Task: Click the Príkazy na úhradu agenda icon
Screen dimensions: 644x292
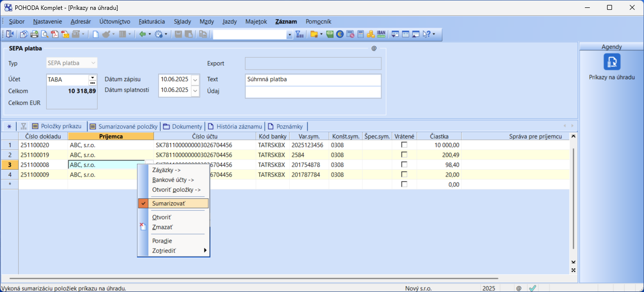Action: pyautogui.click(x=612, y=62)
